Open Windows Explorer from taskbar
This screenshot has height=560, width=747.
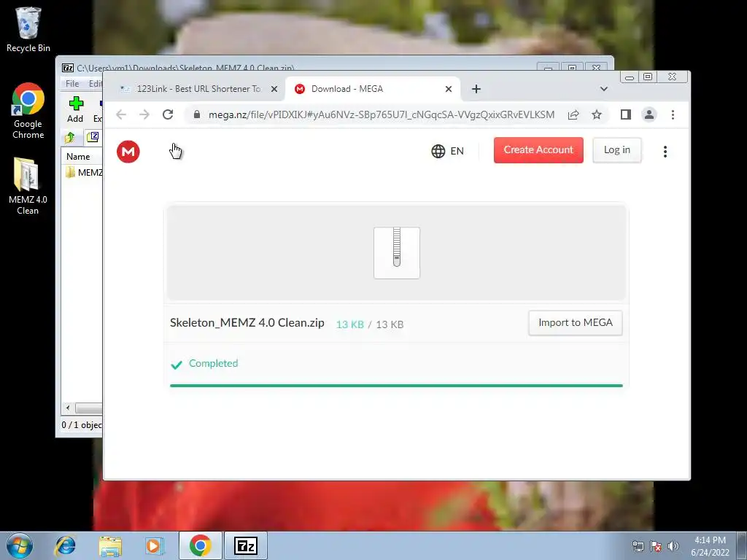(x=110, y=545)
